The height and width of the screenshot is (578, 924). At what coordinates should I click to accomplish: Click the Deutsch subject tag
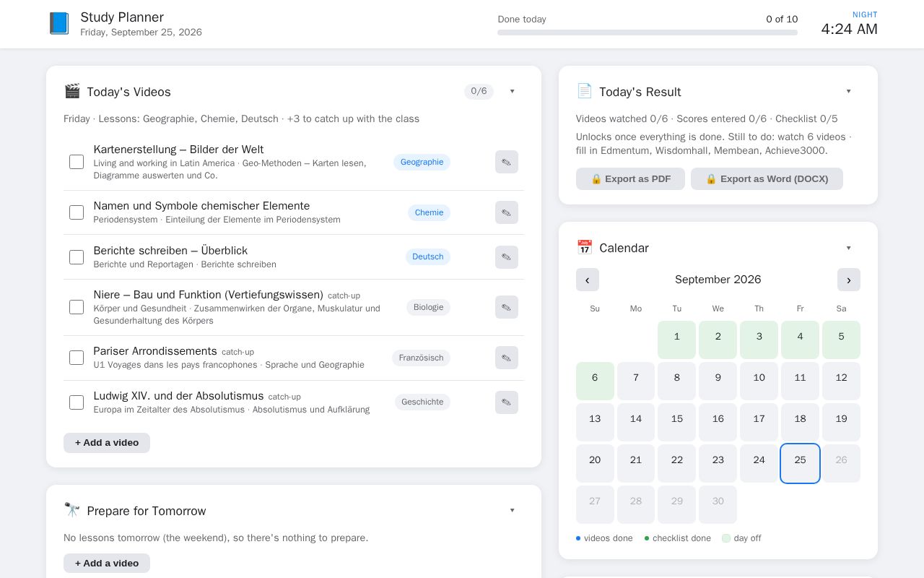point(428,257)
